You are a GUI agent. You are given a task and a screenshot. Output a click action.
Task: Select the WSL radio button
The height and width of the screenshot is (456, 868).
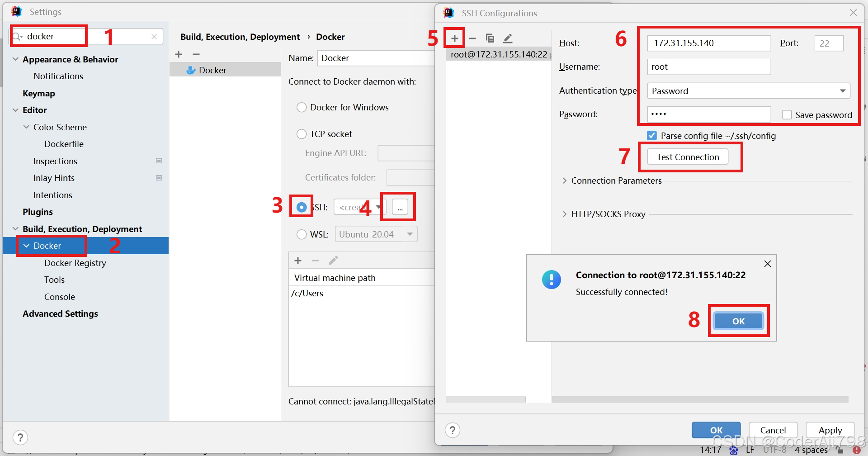click(302, 234)
